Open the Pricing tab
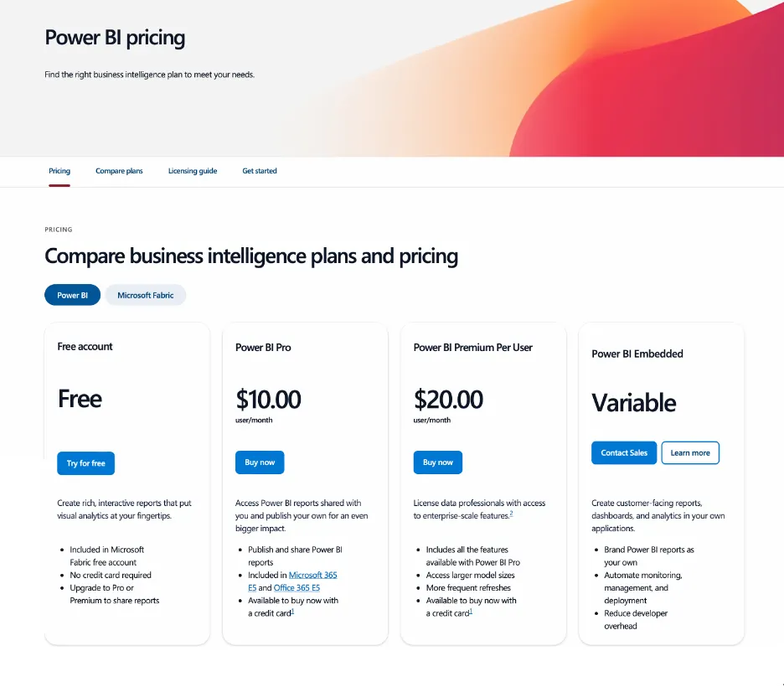This screenshot has height=687, width=784. point(59,171)
